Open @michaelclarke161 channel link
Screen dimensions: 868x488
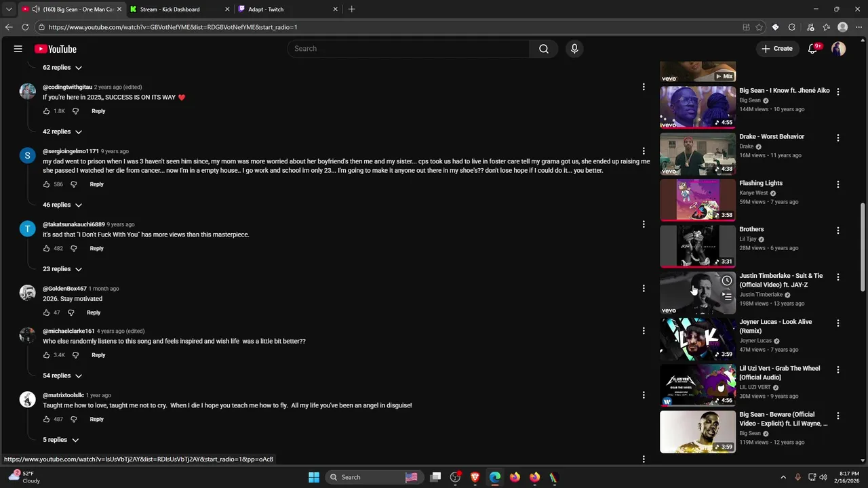[x=68, y=331]
